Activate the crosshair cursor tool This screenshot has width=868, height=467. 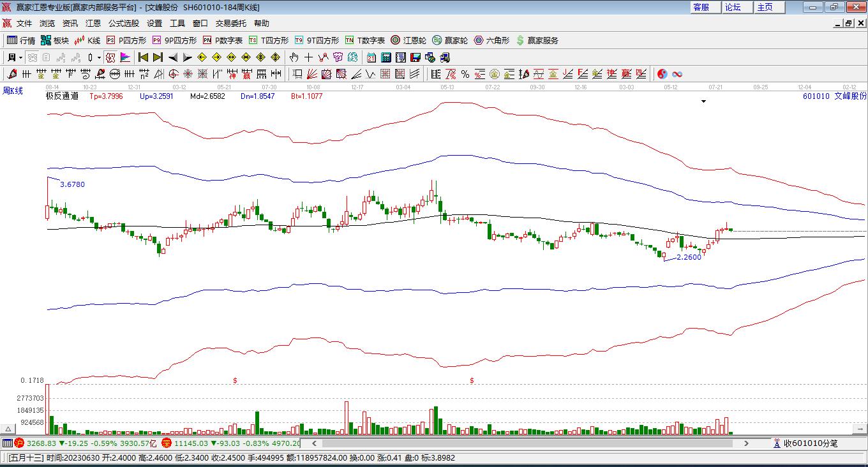(x=309, y=57)
